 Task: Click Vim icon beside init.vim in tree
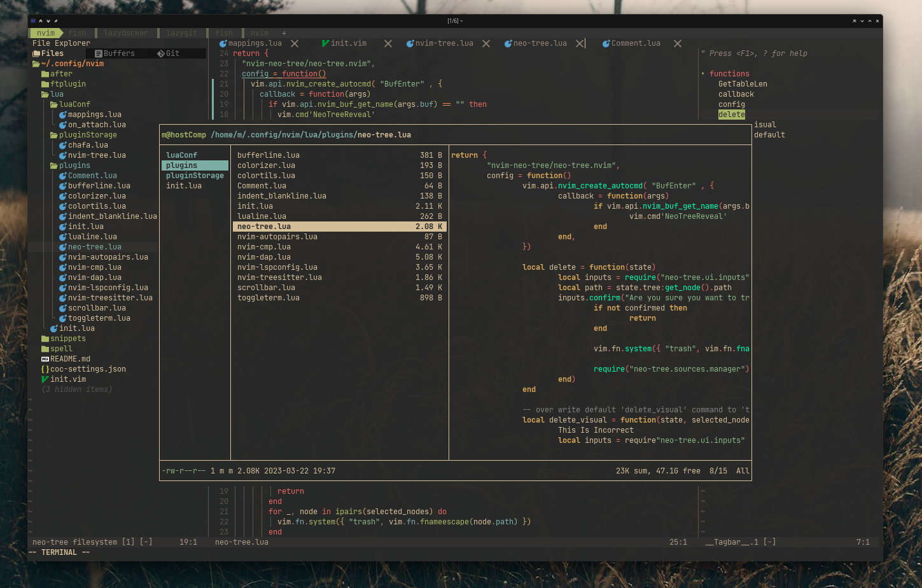tap(45, 379)
